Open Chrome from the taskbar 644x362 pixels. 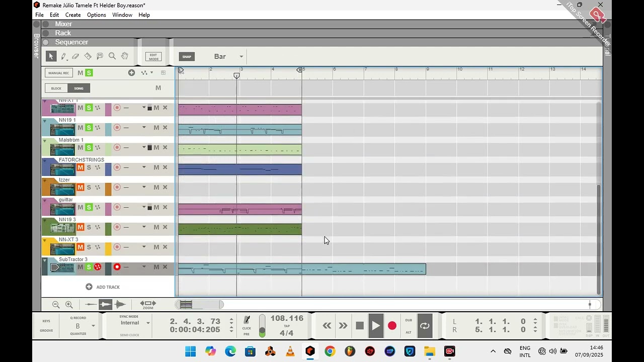330,351
